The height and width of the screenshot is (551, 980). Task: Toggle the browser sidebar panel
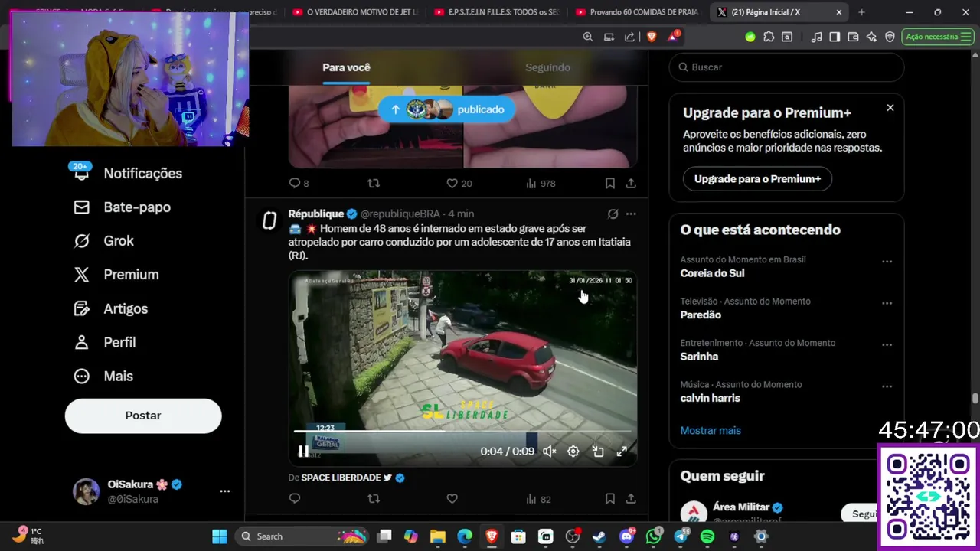(x=835, y=37)
